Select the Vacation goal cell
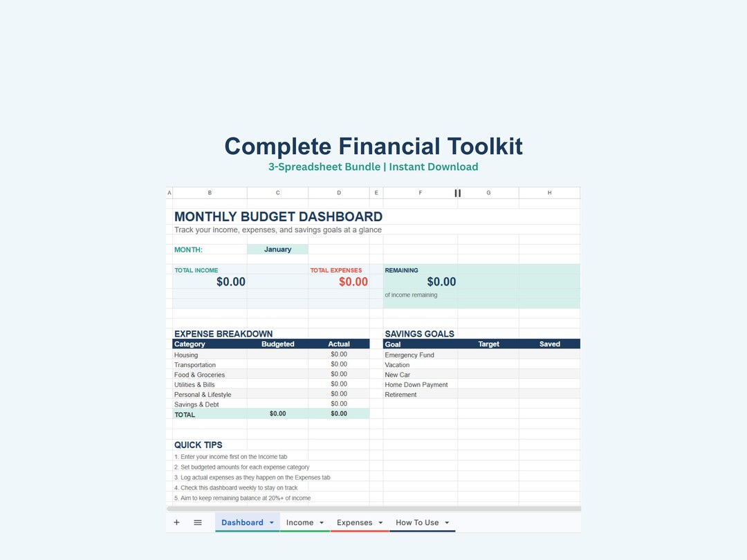This screenshot has height=560, width=747. click(421, 365)
